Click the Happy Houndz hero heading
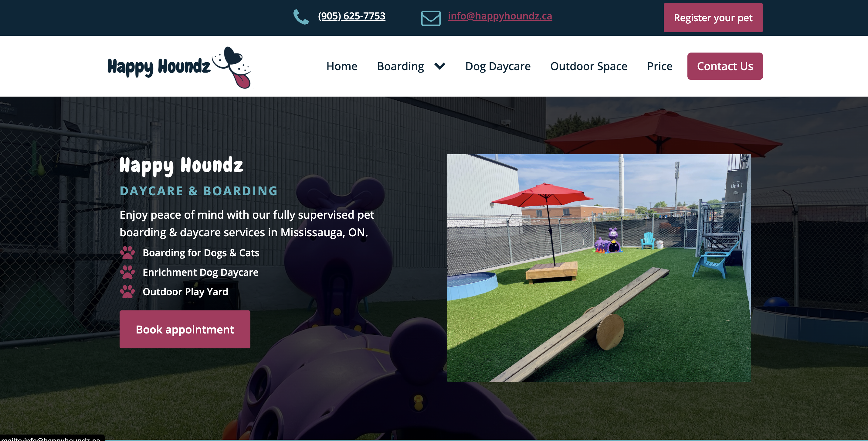Screen dimensions: 868x441 coord(181,166)
